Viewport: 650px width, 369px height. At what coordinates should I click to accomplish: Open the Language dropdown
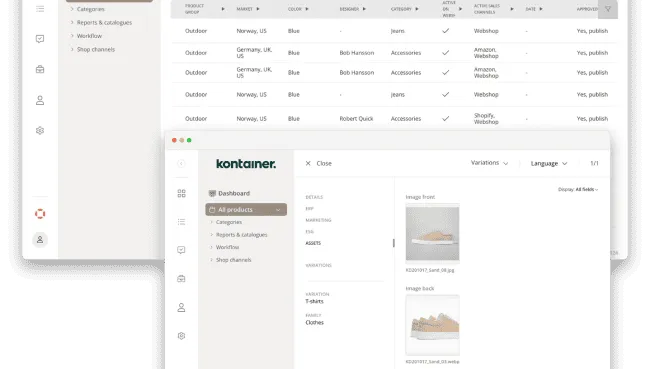[x=549, y=163]
